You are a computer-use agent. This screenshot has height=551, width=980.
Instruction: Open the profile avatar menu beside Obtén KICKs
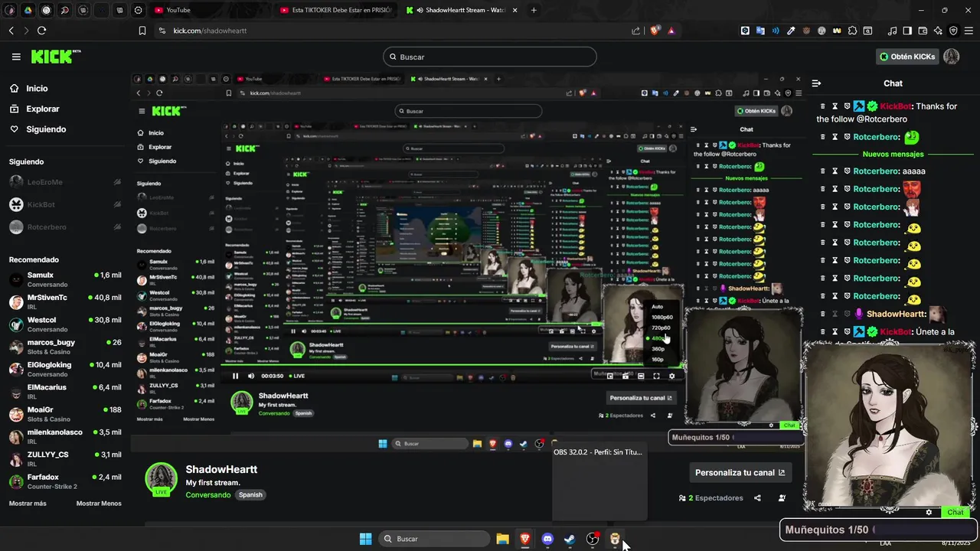(x=951, y=57)
